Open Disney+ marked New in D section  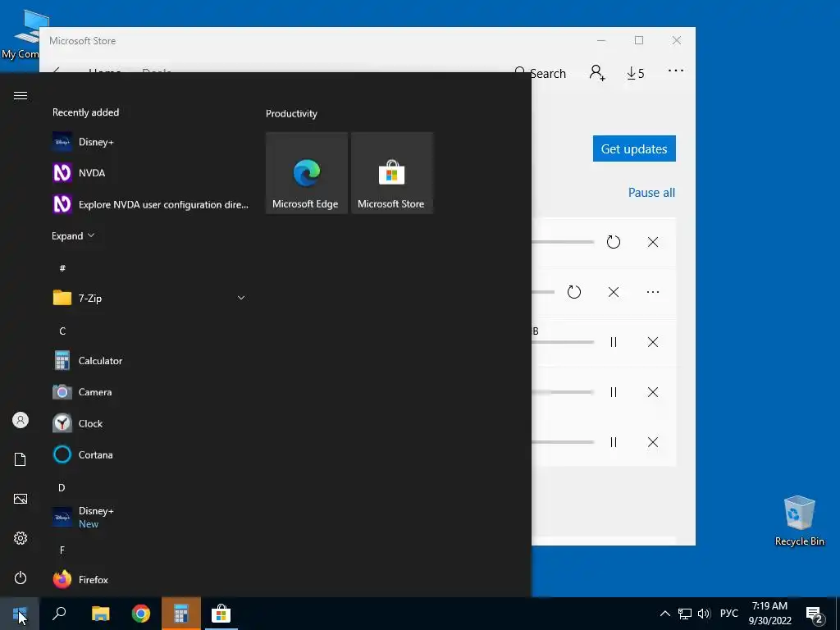pyautogui.click(x=150, y=518)
